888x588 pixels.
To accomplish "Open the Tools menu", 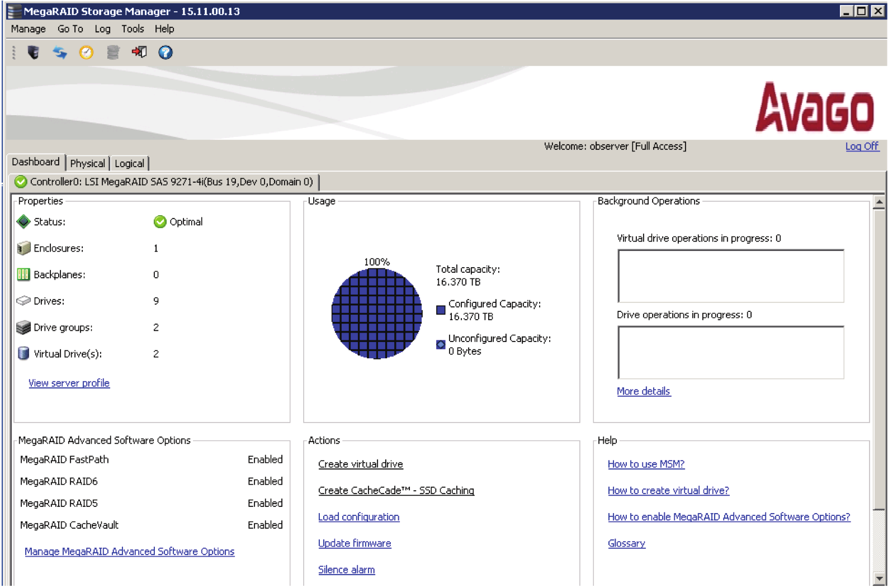I will [133, 29].
